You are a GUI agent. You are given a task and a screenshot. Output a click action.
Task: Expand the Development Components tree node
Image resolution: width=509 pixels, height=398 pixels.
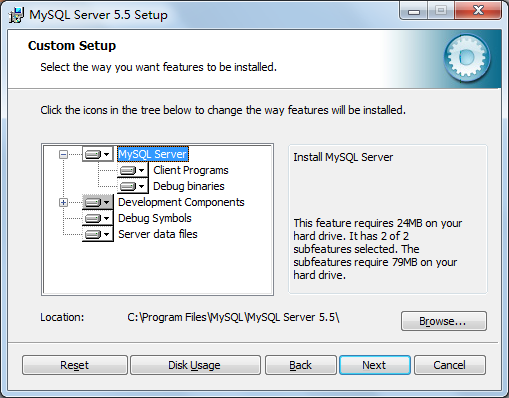pos(63,202)
